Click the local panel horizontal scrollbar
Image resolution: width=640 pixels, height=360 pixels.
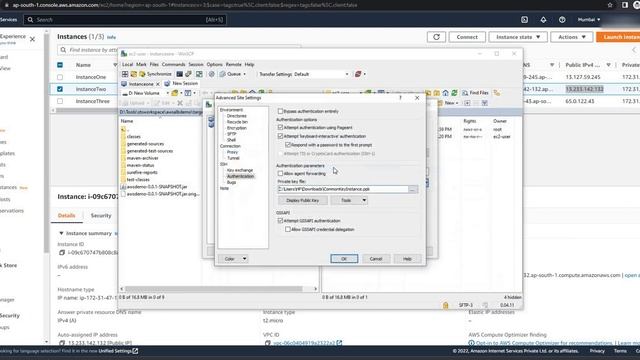213,289
